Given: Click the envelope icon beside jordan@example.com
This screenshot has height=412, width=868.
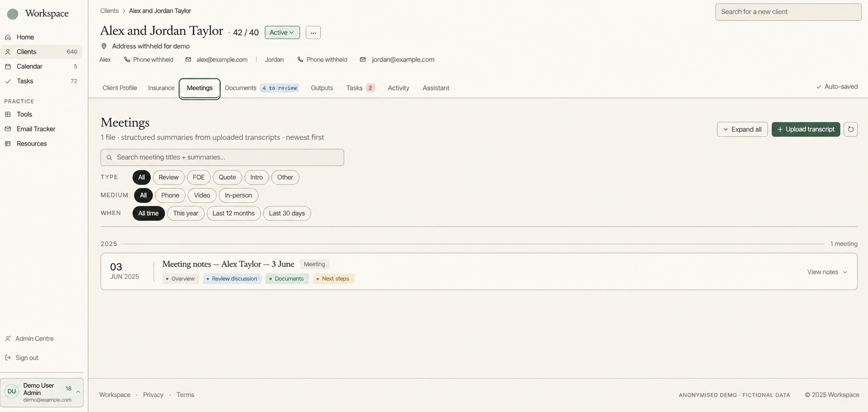Looking at the screenshot, I should point(363,60).
